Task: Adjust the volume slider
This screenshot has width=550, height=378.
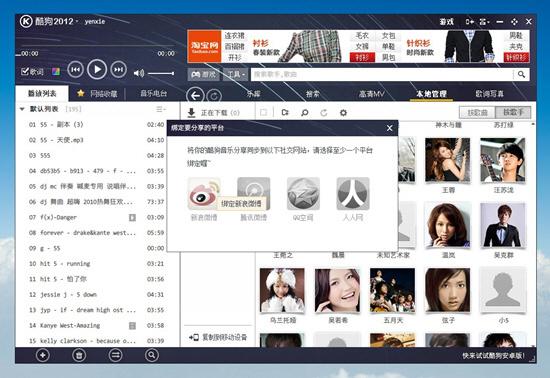Action: pos(161,73)
